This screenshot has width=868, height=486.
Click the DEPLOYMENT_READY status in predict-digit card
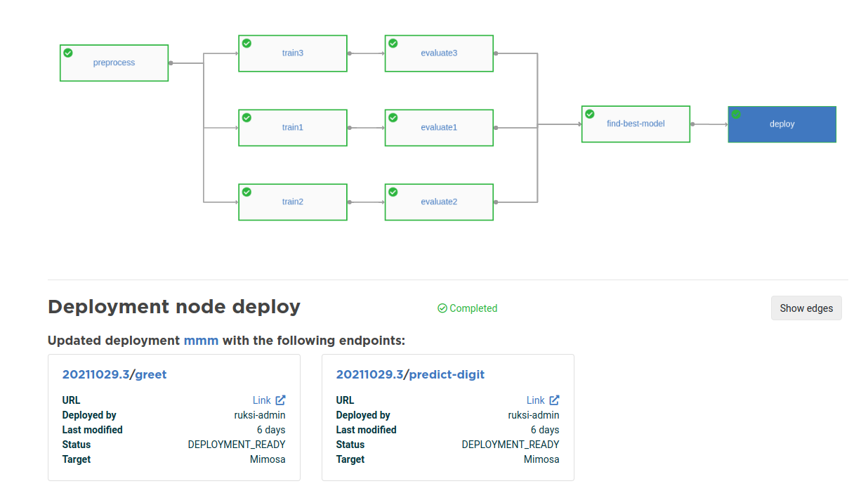pyautogui.click(x=511, y=445)
